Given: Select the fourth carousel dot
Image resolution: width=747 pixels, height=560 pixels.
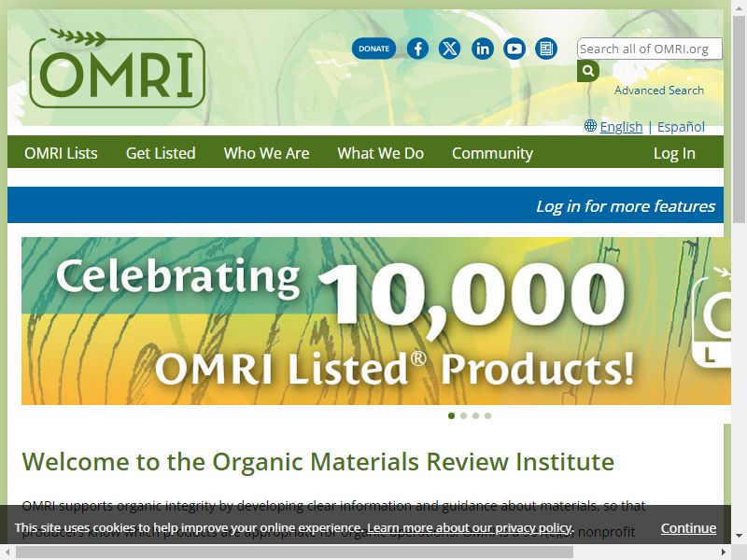Looking at the screenshot, I should [487, 415].
